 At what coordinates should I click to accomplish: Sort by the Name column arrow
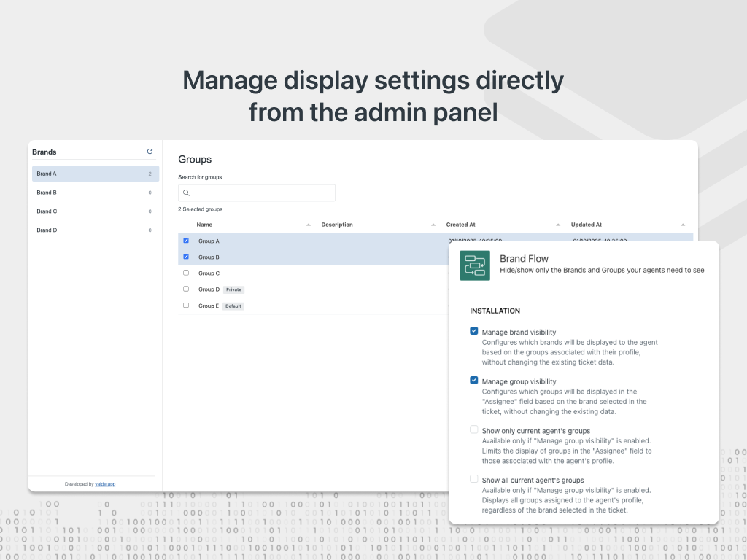pos(308,225)
